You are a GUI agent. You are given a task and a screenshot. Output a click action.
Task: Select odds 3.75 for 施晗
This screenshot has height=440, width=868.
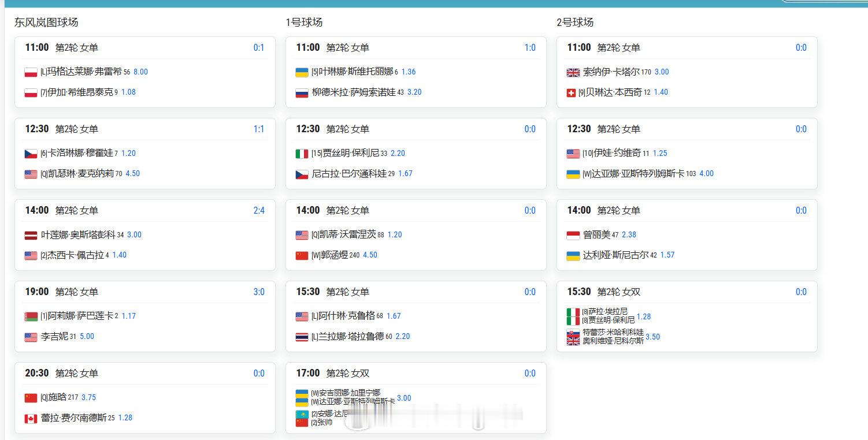(x=88, y=398)
